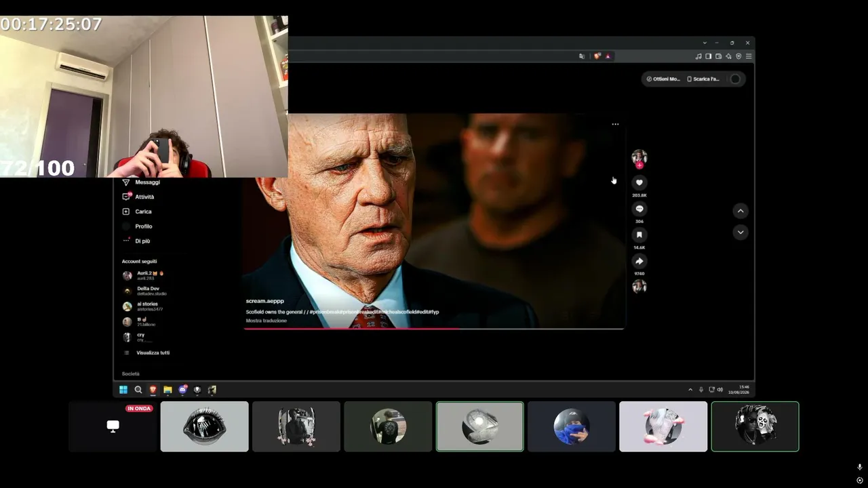Open the tab search chevron in title bar
Viewport: 868px width, 488px height.
pyautogui.click(x=705, y=43)
